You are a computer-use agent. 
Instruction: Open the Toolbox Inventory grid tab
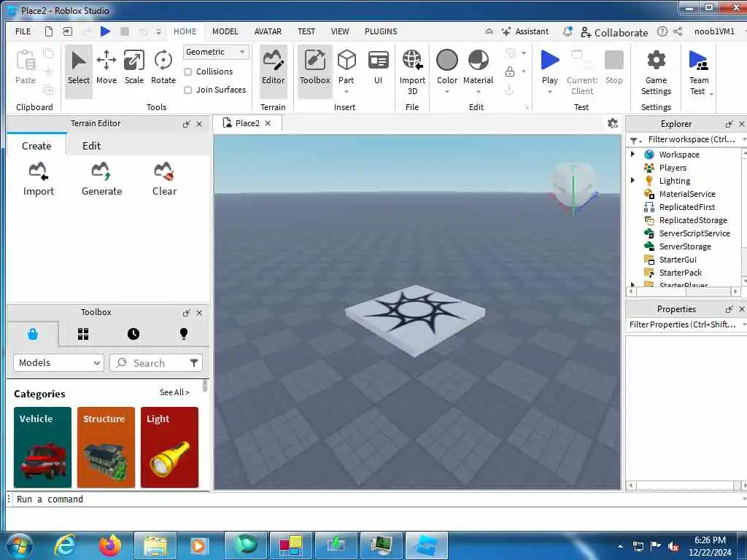pyautogui.click(x=83, y=334)
